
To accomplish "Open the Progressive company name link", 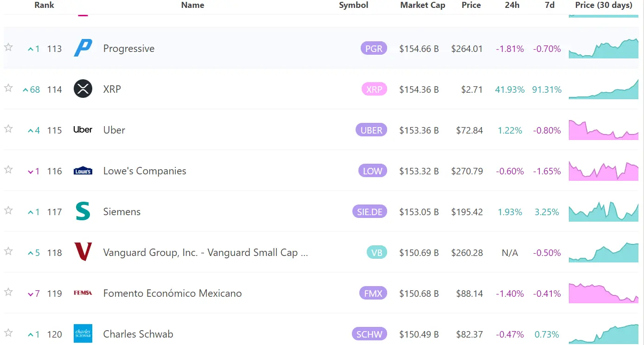I will click(129, 48).
